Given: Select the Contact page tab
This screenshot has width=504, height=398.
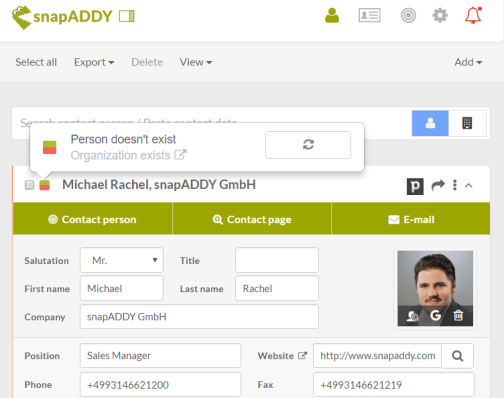Looking at the screenshot, I should tap(252, 219).
